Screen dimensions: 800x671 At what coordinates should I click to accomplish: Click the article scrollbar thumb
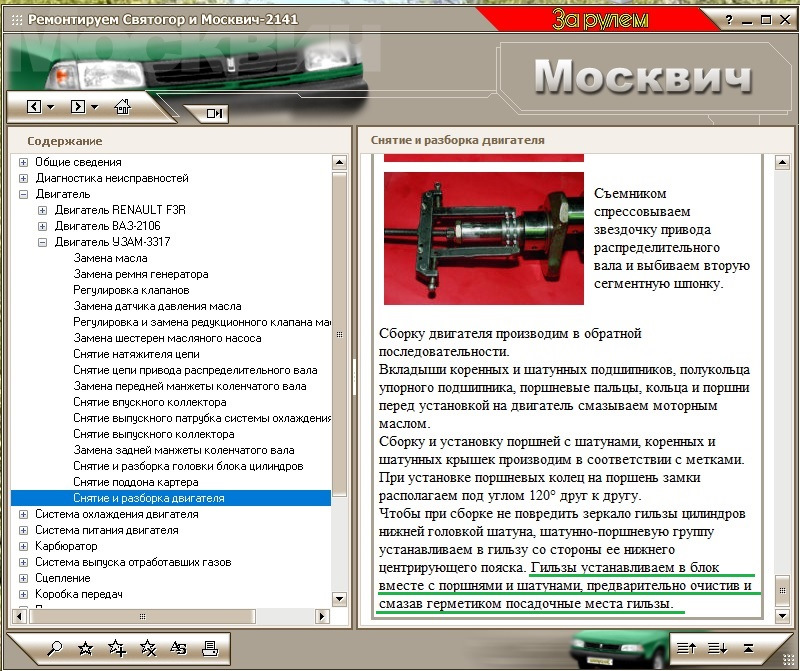click(x=782, y=590)
